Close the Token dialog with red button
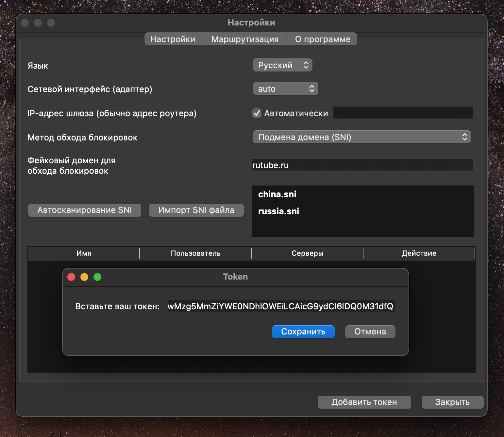 pyautogui.click(x=71, y=277)
